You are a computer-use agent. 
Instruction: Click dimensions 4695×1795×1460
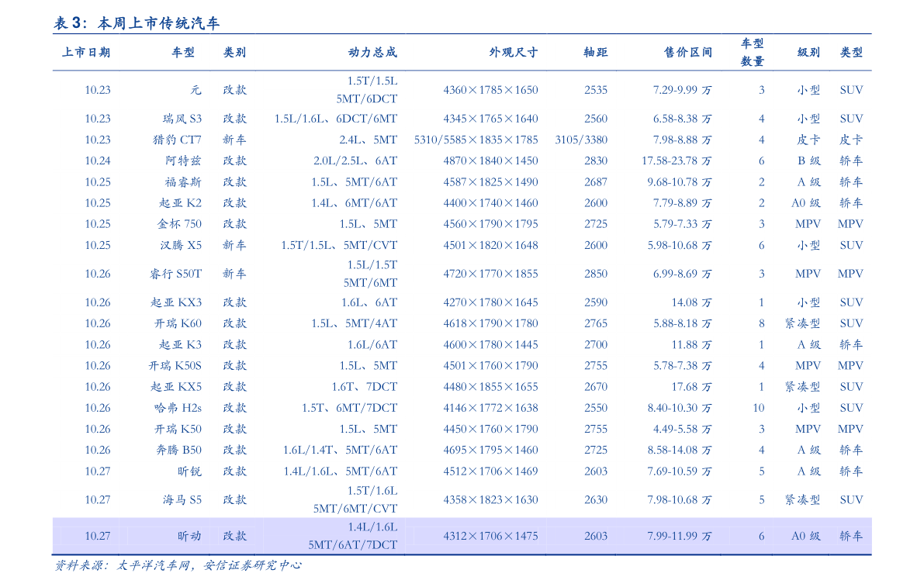click(491, 451)
